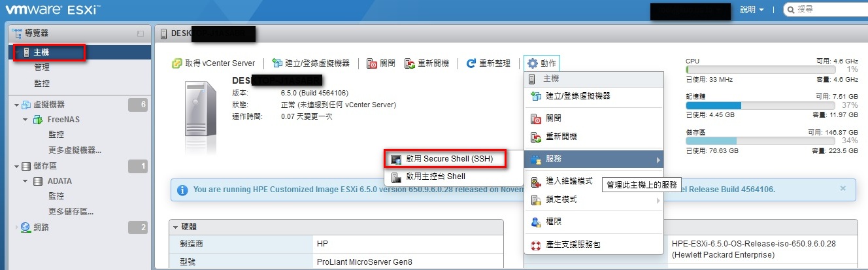Viewport: 868px width, 270px height.
Task: Collapse the 硬體 section header
Action: click(176, 226)
